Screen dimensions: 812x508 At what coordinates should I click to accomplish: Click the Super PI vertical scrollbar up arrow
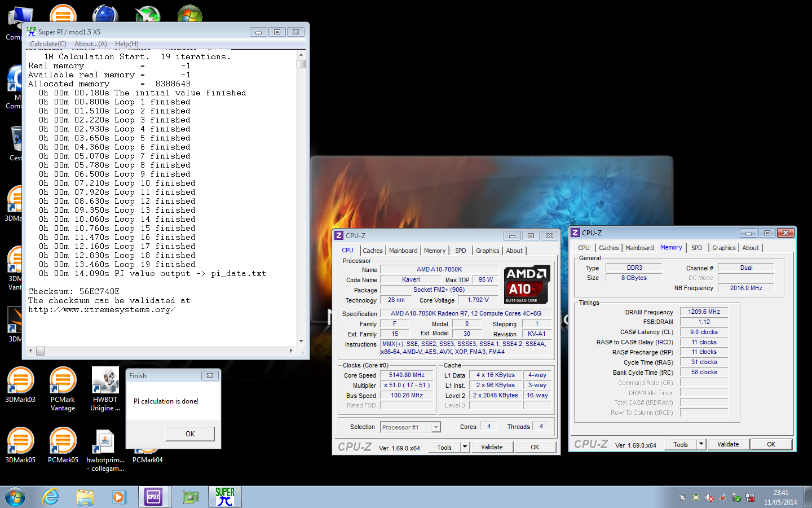[x=301, y=55]
